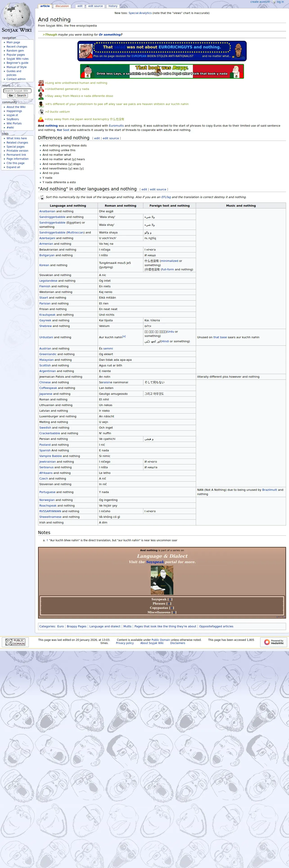Click the Powered by MediaWiki badge
Viewport: 289px width, 868px height.
tap(273, 642)
